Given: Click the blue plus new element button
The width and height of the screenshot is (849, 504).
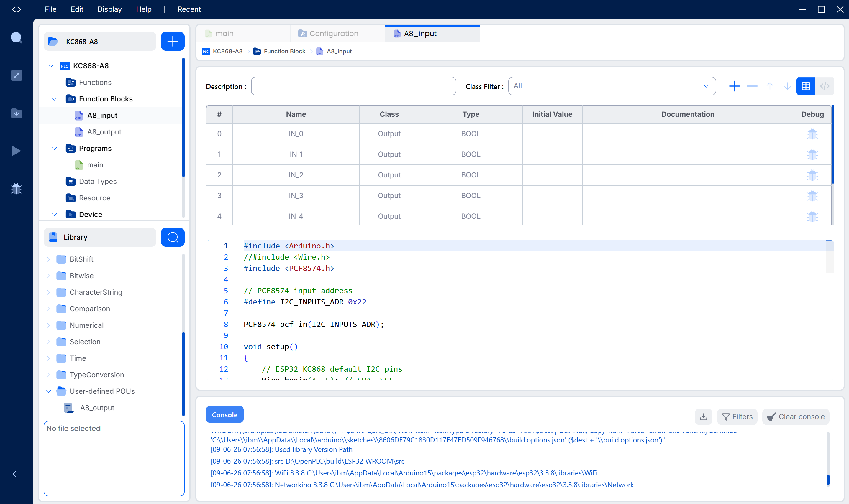Looking at the screenshot, I should tap(173, 42).
